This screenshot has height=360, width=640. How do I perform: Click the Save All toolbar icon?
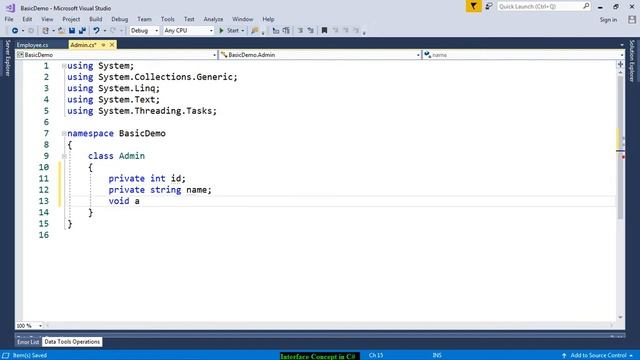(x=82, y=31)
